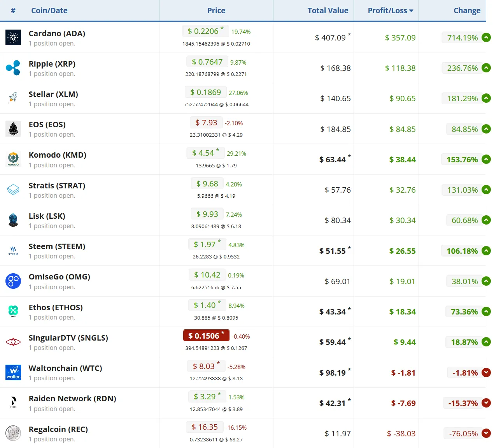Viewport: 494px width, 448px height.
Task: Click the Stratis change badge 131.03%
Action: point(462,190)
